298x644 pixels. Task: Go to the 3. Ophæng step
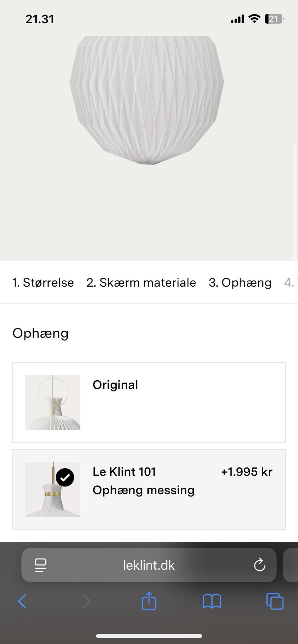(240, 282)
